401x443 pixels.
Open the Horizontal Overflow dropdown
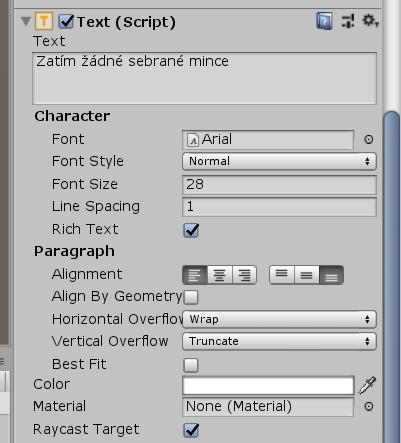pyautogui.click(x=279, y=319)
